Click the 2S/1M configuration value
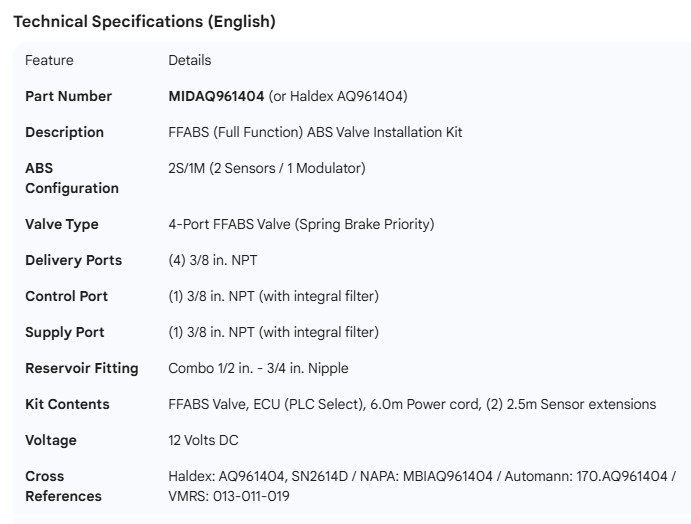 click(267, 168)
